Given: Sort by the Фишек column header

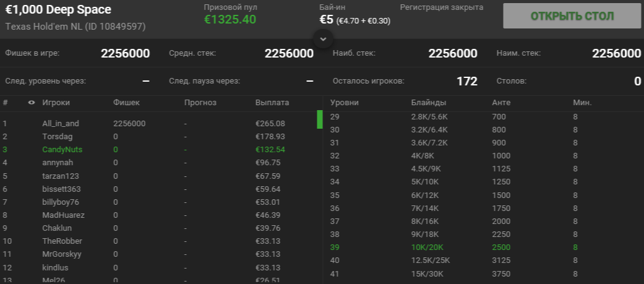Looking at the screenshot, I should coord(127,103).
